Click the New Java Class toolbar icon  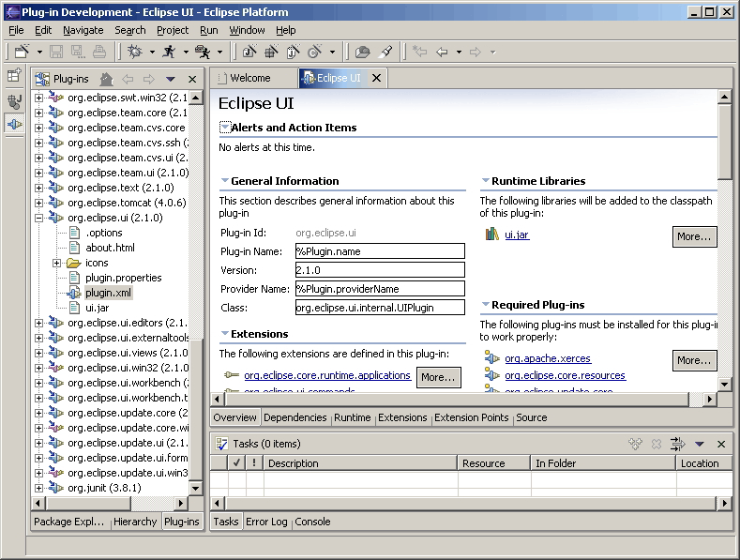315,52
